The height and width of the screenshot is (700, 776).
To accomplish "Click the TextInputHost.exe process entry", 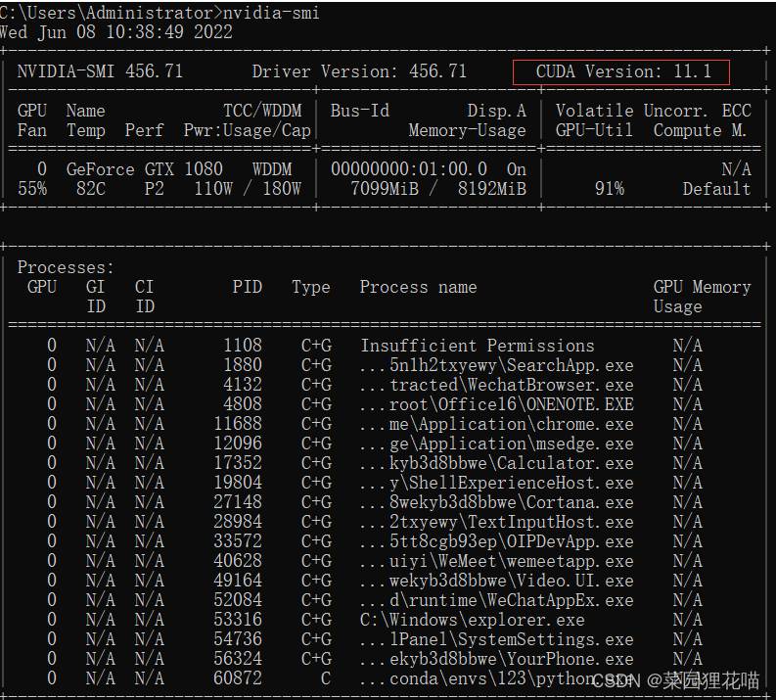I will click(x=497, y=521).
